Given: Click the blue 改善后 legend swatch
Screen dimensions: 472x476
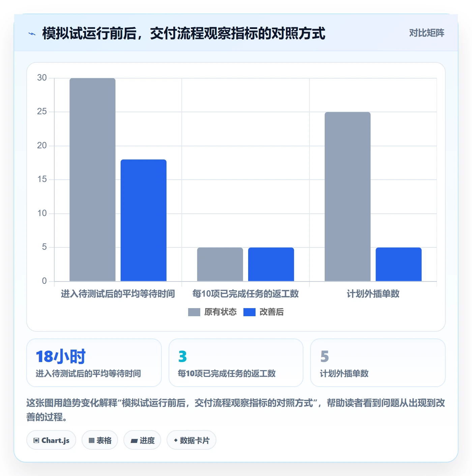Looking at the screenshot, I should tap(249, 312).
